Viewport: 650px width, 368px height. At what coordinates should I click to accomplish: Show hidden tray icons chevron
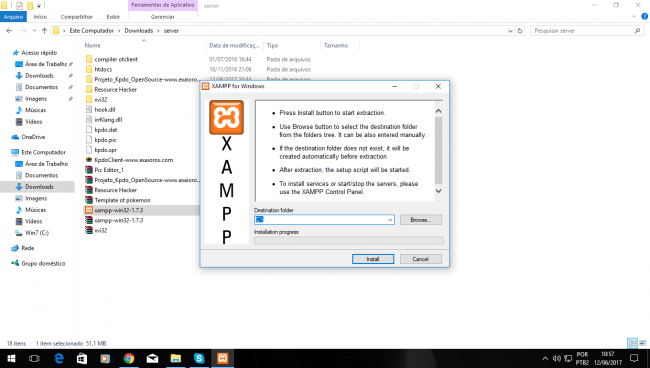point(545,358)
